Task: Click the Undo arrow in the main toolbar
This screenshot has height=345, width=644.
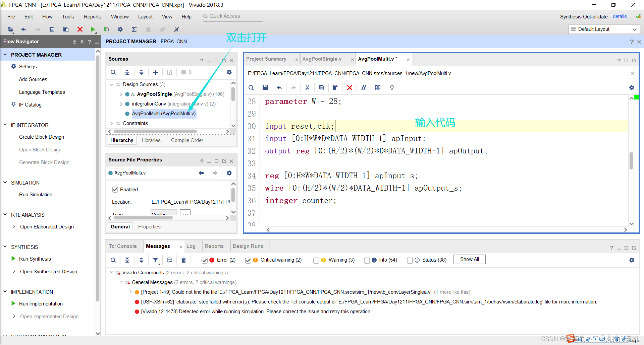Action: point(23,29)
